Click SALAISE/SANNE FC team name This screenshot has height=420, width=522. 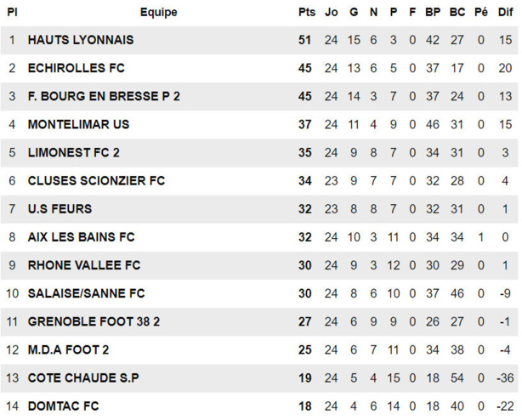coord(86,293)
